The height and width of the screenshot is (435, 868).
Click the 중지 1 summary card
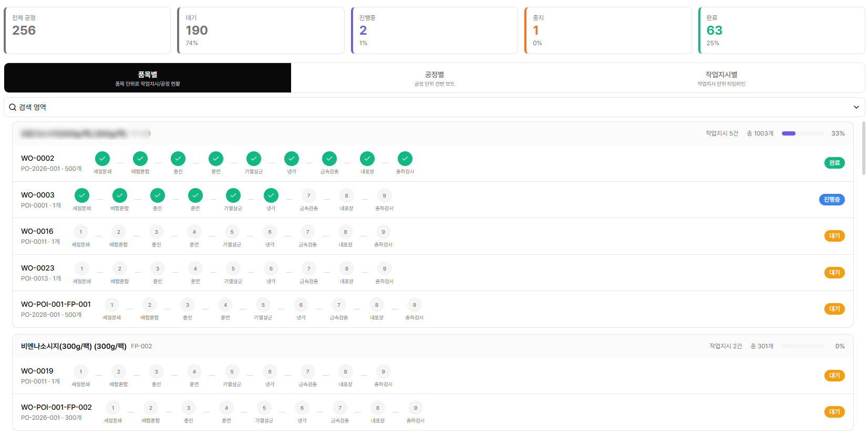[608, 30]
